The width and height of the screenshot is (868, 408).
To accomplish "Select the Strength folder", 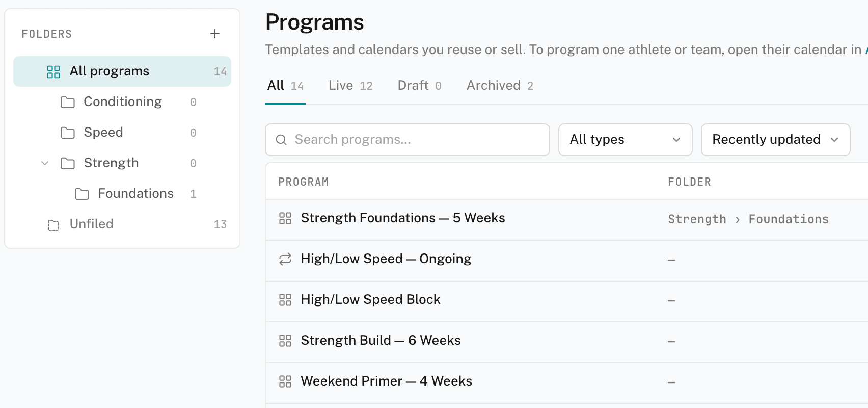I will coord(122,163).
